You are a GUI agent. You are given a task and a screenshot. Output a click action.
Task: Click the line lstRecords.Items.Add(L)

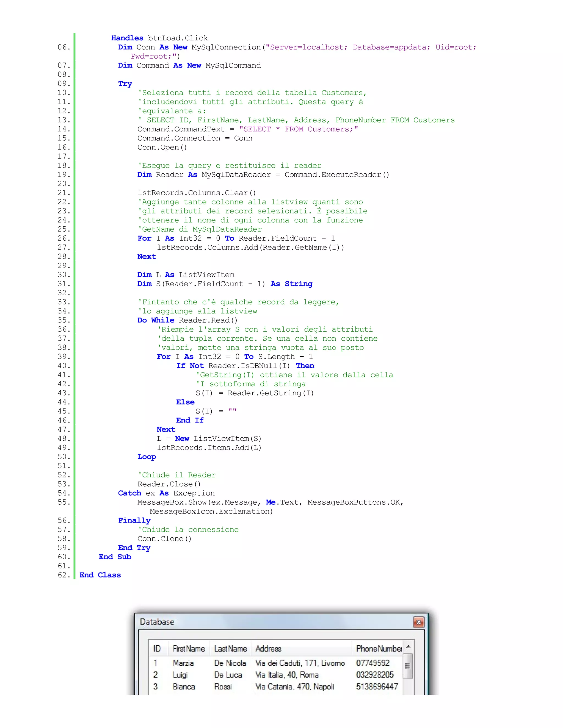[x=209, y=448]
